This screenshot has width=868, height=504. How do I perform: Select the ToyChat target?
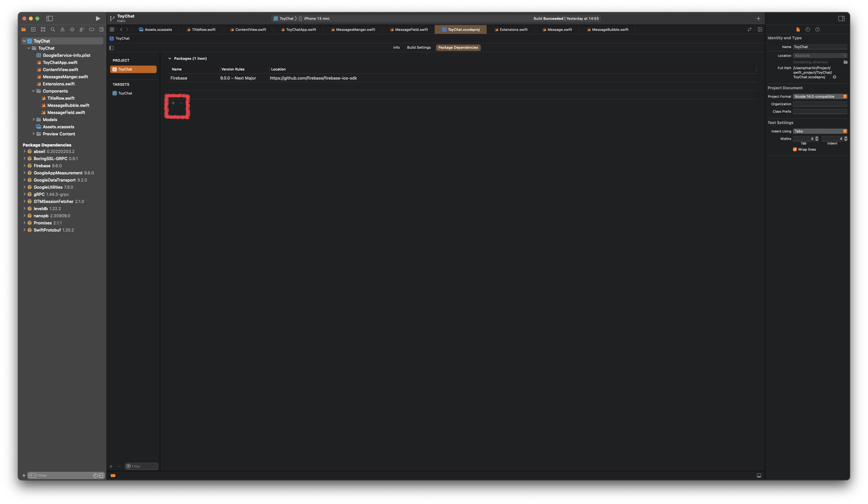tap(125, 93)
